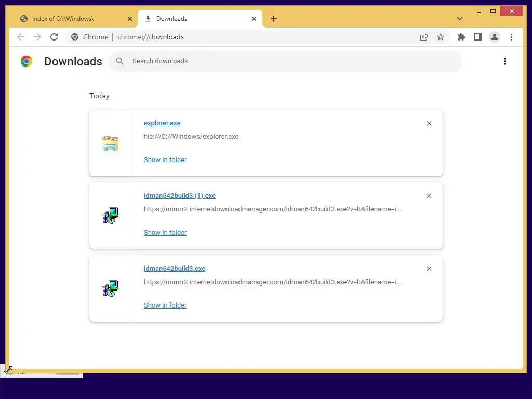Click the file:///C://Windows/explorer.exe source URL
The image size is (532, 399).
tap(191, 137)
